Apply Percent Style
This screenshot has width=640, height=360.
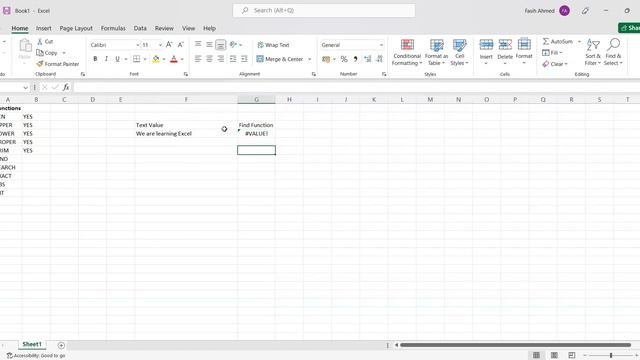344,59
